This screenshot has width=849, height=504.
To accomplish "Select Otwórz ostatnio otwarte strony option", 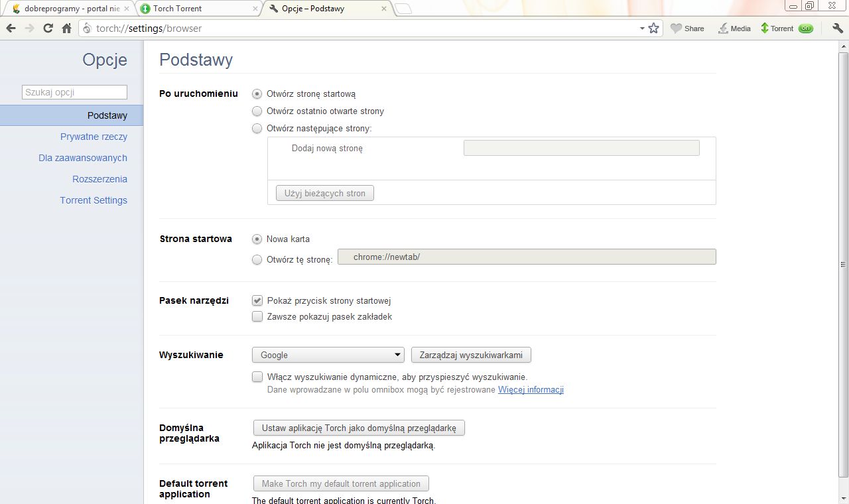I will pyautogui.click(x=257, y=111).
